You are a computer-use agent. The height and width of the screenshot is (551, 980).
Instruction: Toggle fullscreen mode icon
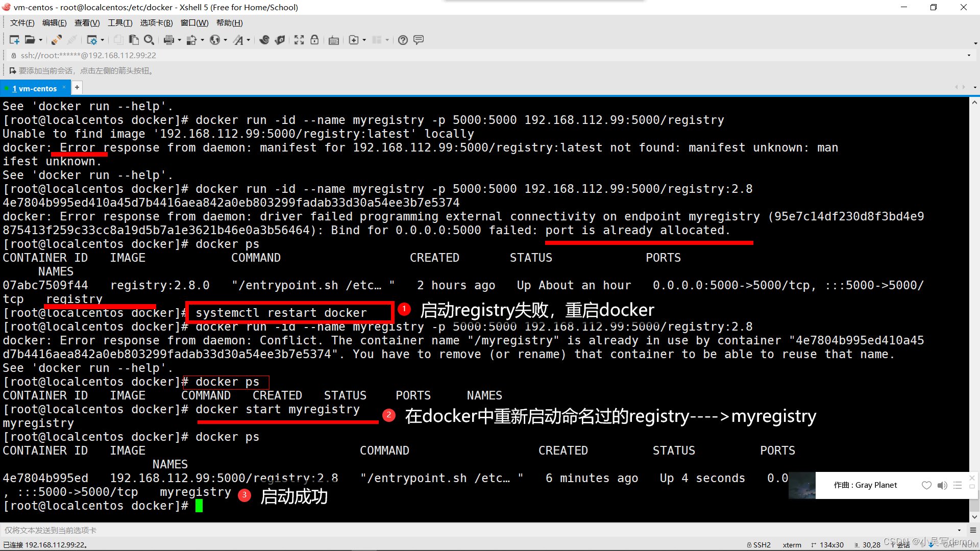(299, 40)
